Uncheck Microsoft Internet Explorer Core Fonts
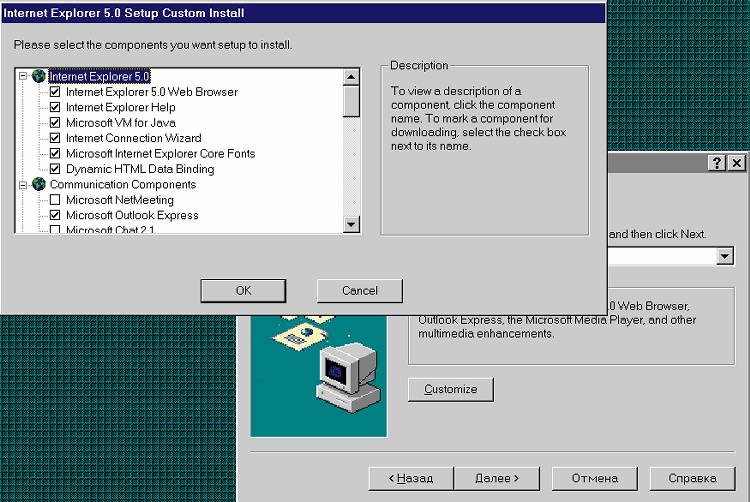Viewport: 750px width, 502px height. coord(55,153)
